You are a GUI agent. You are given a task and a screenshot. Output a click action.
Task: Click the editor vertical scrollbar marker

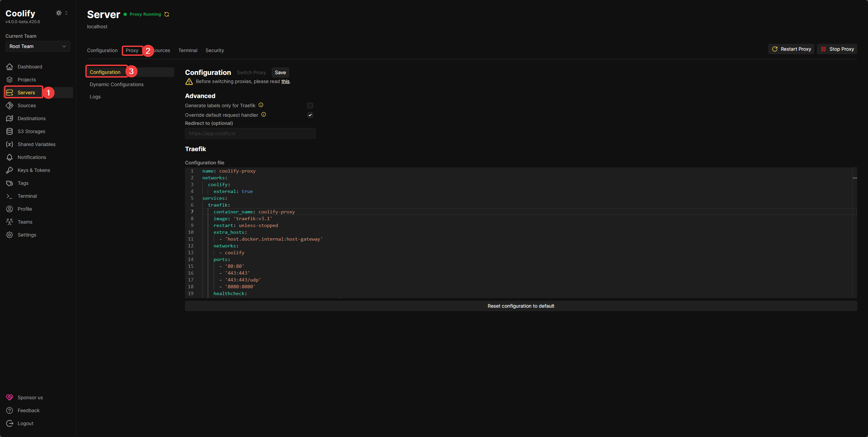pyautogui.click(x=854, y=178)
